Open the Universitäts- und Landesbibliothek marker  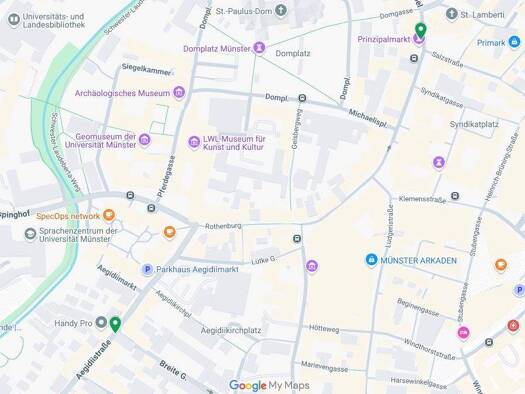14,20
